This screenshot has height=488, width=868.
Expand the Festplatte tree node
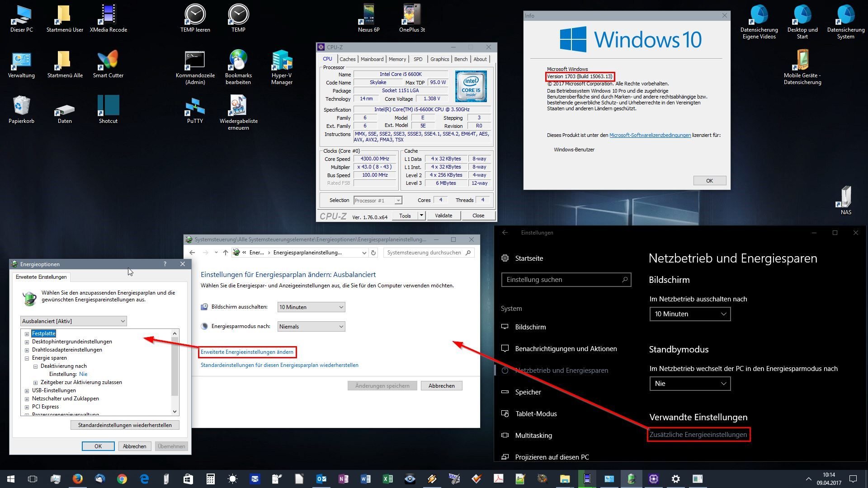27,334
